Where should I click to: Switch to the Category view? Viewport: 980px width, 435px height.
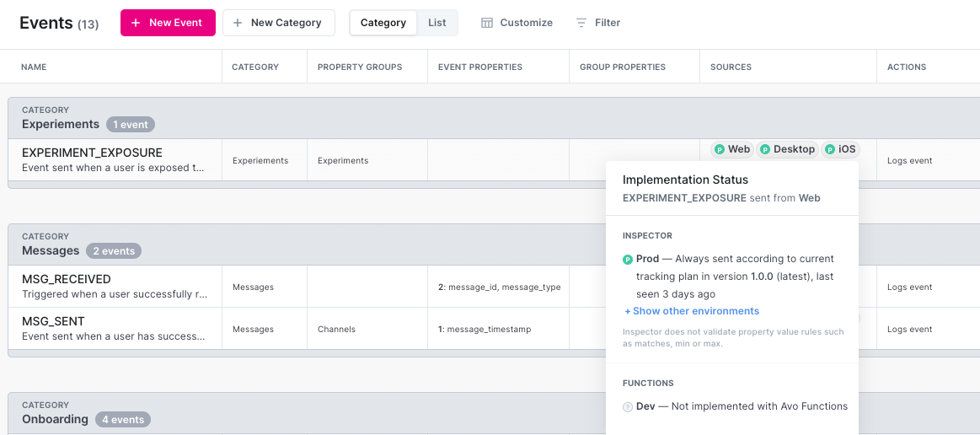pos(383,23)
